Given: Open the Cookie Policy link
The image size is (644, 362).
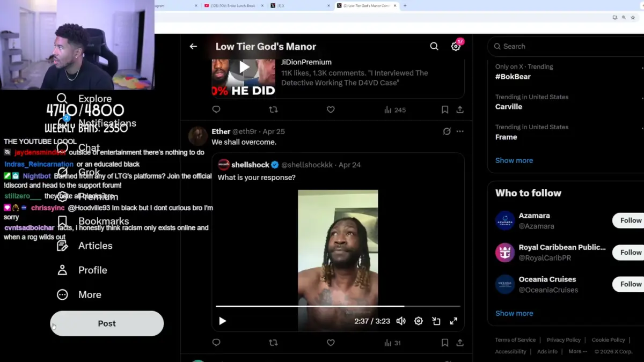Looking at the screenshot, I should (608, 340).
